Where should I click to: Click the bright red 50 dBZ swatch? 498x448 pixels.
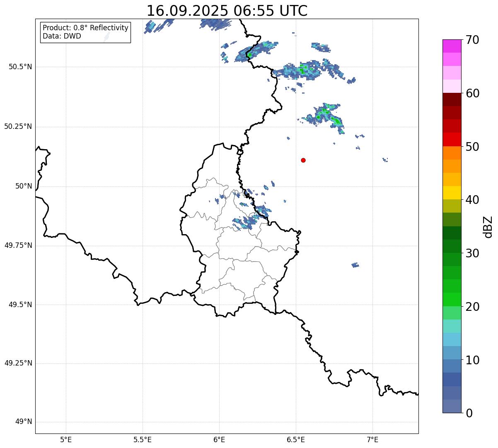click(451, 139)
